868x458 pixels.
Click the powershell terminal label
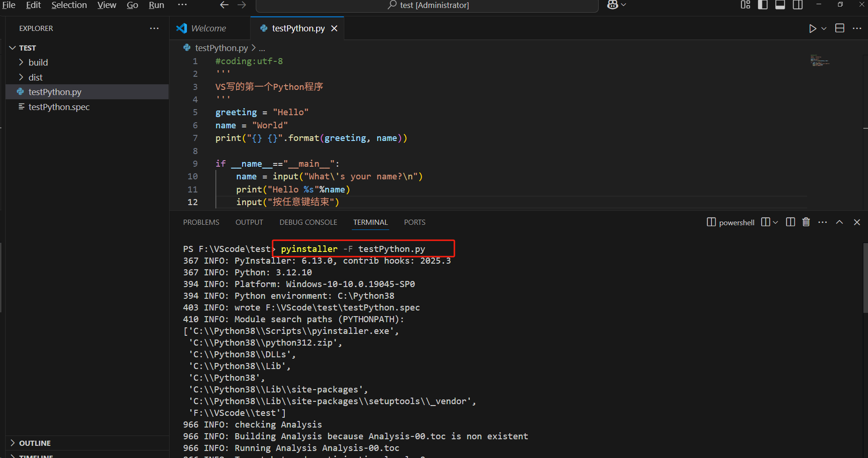[737, 222]
